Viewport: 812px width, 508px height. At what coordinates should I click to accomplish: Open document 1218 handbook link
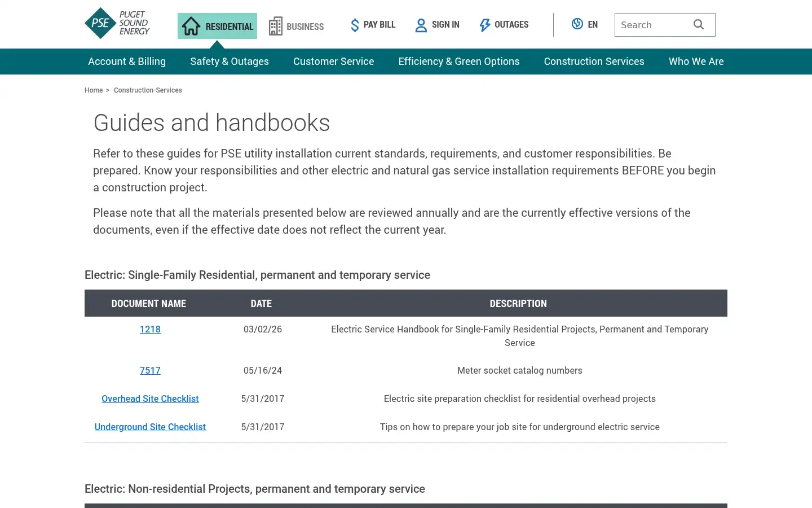click(x=150, y=330)
